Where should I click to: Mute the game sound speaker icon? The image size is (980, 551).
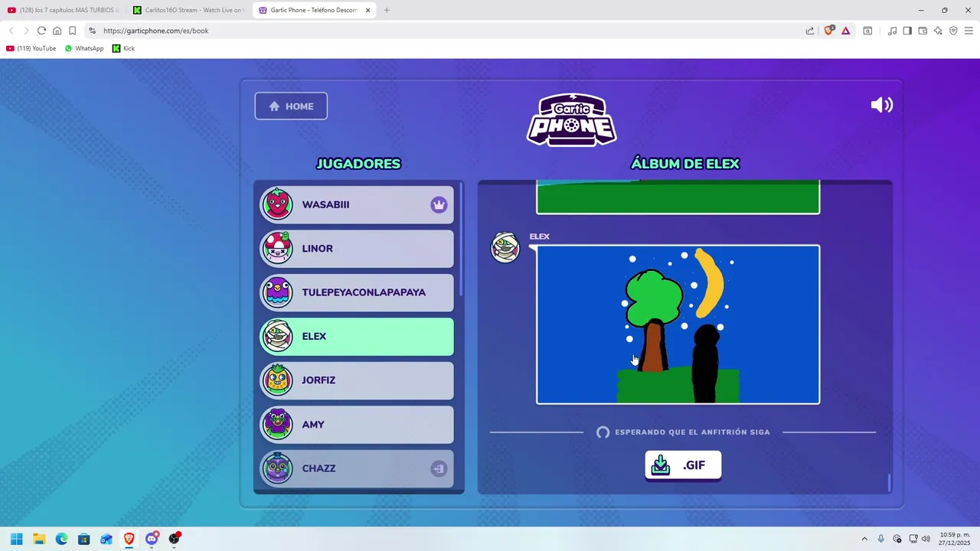point(882,105)
